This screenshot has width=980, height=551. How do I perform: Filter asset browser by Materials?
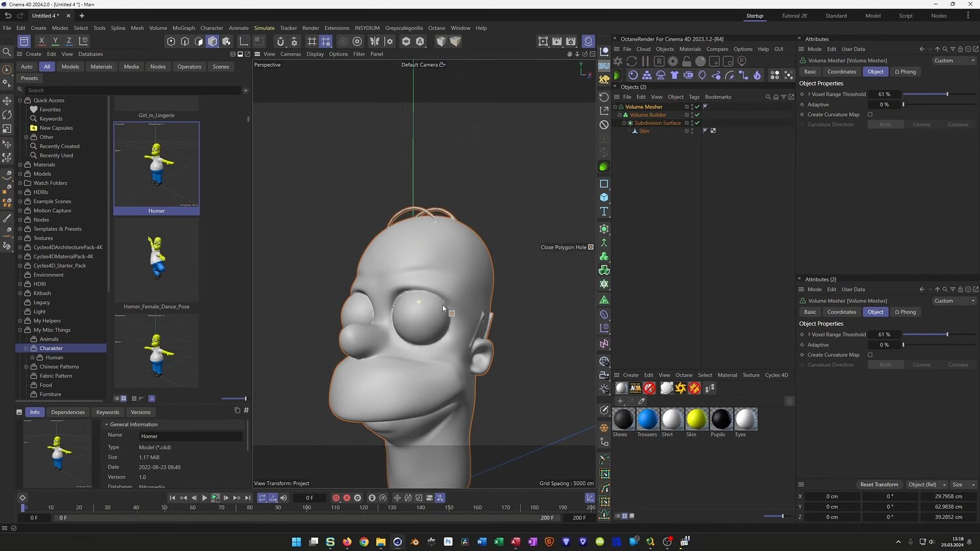tap(101, 67)
